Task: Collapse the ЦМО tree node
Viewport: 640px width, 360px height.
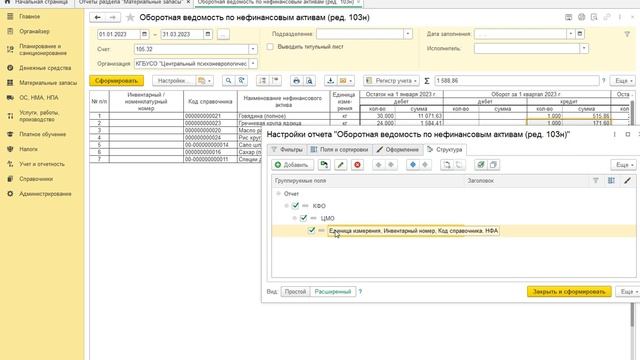Action: [295, 218]
